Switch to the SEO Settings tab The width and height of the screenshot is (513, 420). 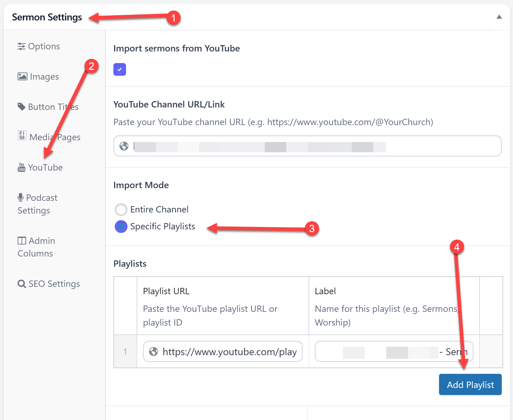click(x=54, y=284)
